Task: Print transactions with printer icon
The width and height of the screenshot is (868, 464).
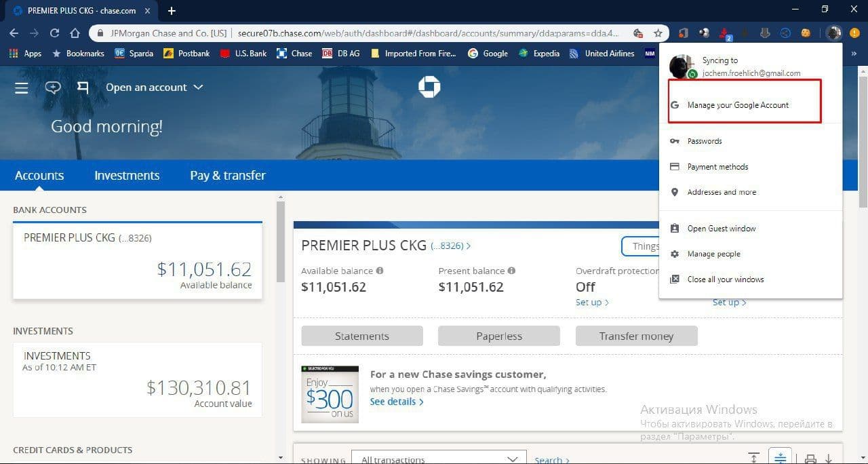Action: tap(810, 458)
